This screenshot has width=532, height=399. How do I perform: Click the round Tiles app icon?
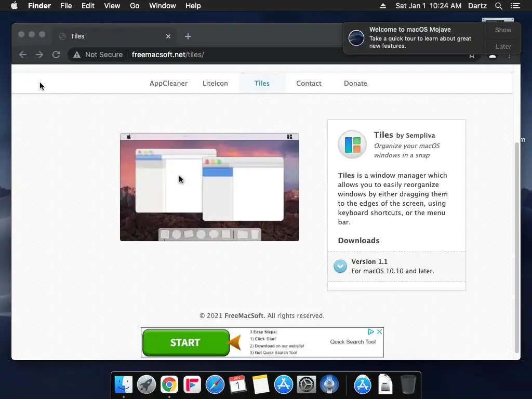click(352, 144)
